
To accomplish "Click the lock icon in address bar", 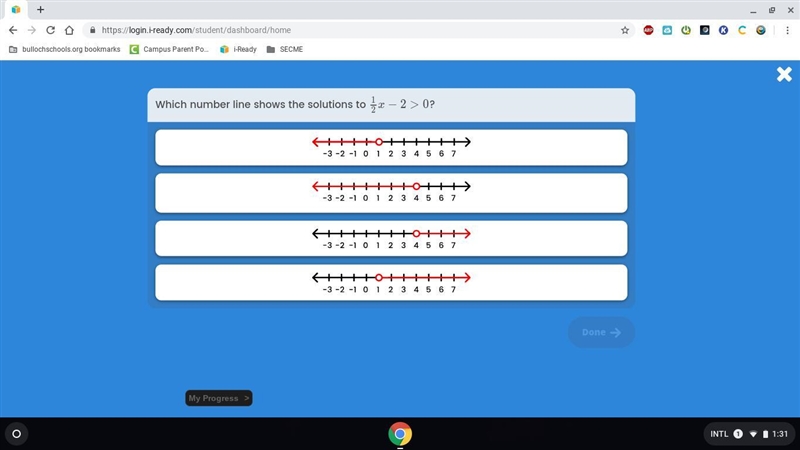I will (x=92, y=30).
